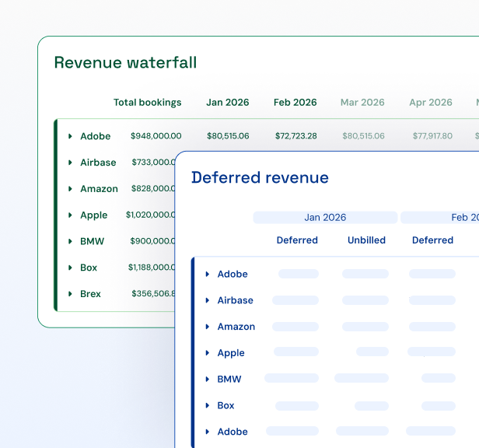
Task: Select Jan 2026 column in Revenue waterfall
Action: tap(228, 102)
